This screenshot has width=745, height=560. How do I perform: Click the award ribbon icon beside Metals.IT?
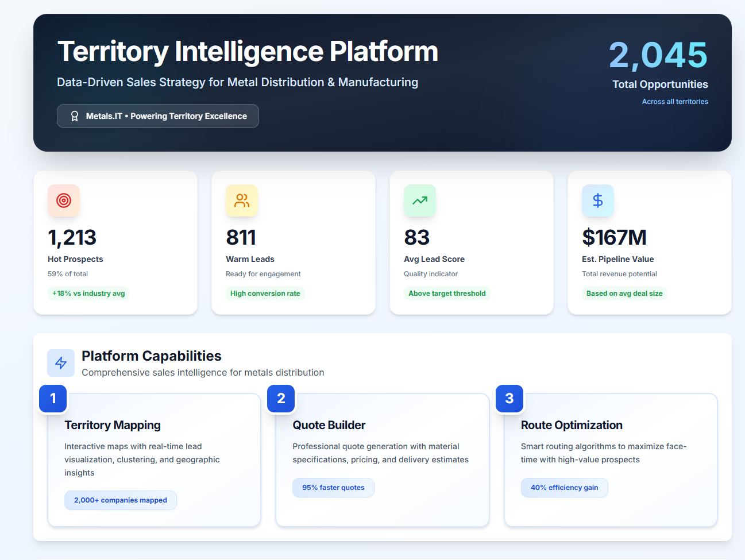coord(75,116)
